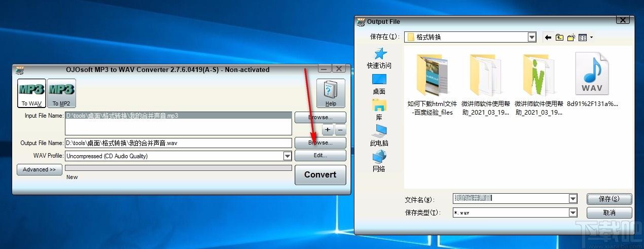
Task: Open Network (网络) in sidebar
Action: pos(379,161)
